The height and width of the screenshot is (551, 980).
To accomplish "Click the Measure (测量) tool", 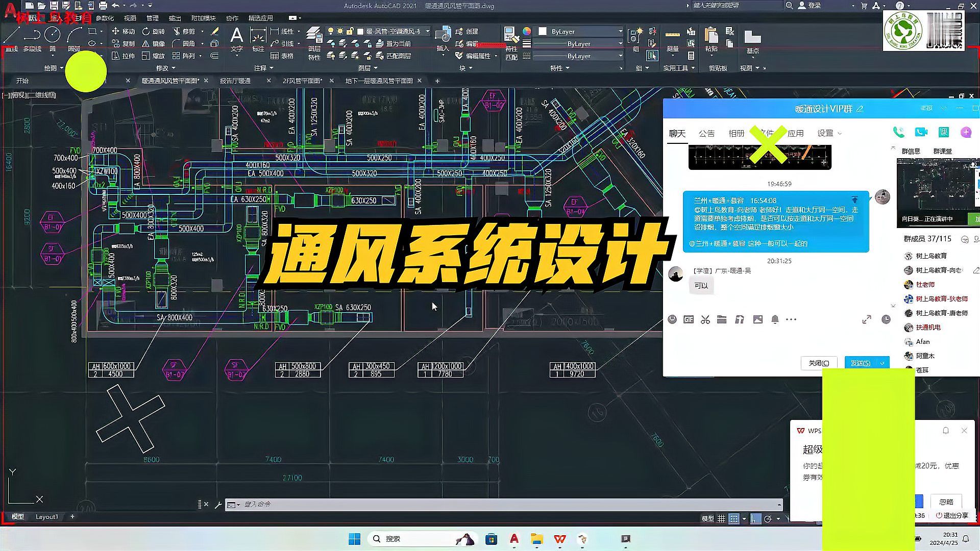I will 673,39.
